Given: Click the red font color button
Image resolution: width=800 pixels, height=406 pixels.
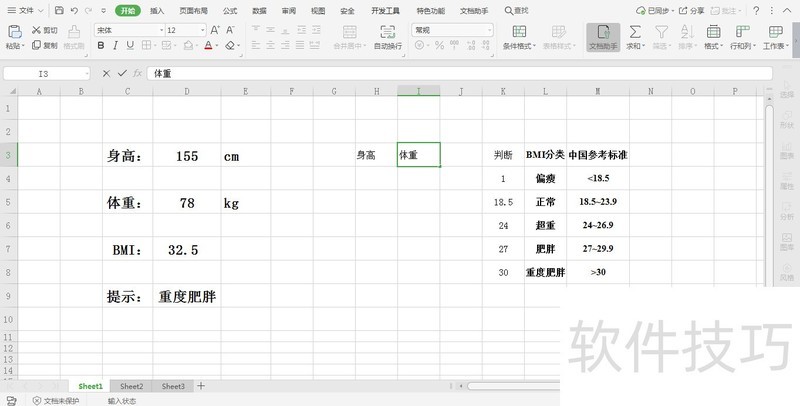Looking at the screenshot, I should click(x=209, y=46).
